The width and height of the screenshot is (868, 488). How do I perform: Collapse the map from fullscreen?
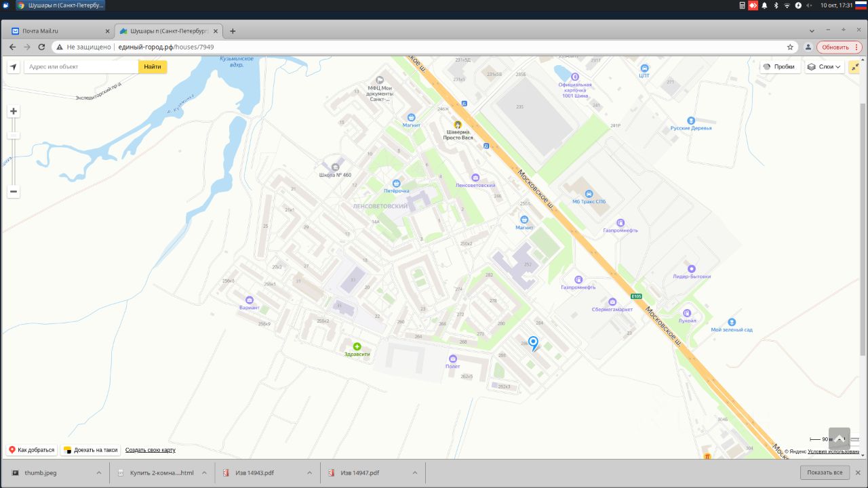[x=854, y=66]
